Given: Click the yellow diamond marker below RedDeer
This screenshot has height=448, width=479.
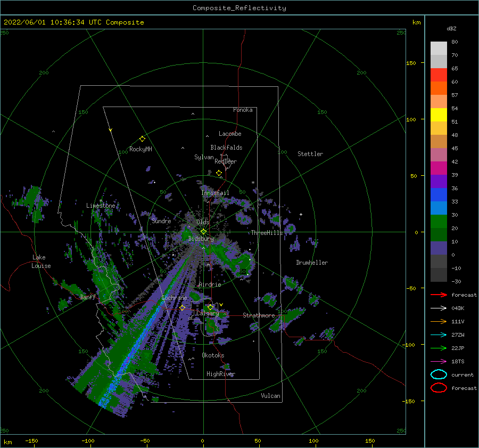Looking at the screenshot, I should coord(219,173).
